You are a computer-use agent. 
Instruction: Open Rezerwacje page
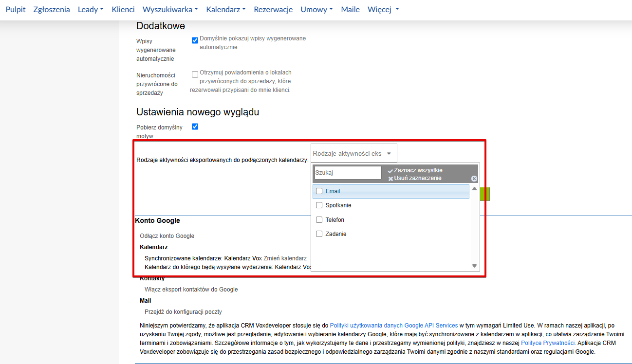coord(273,9)
